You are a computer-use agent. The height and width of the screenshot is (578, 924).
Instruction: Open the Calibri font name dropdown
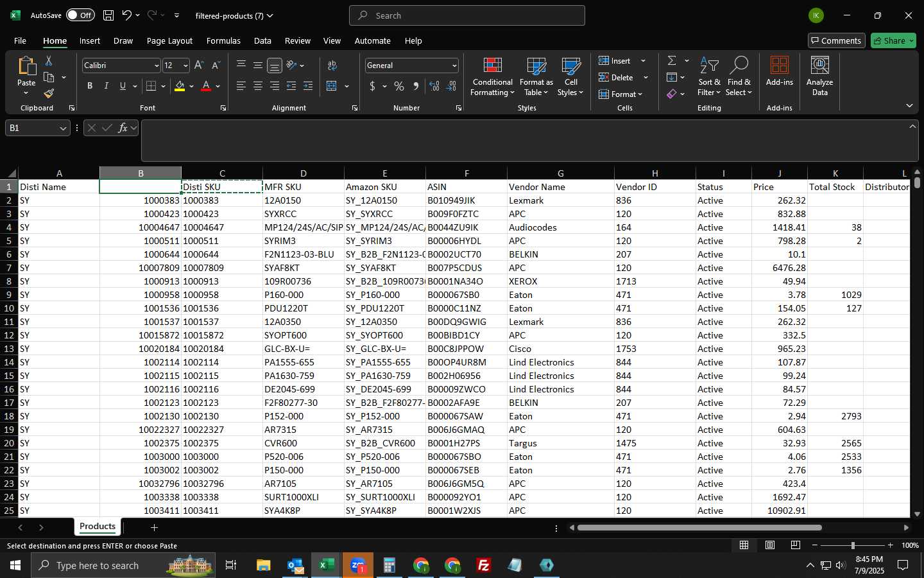157,66
